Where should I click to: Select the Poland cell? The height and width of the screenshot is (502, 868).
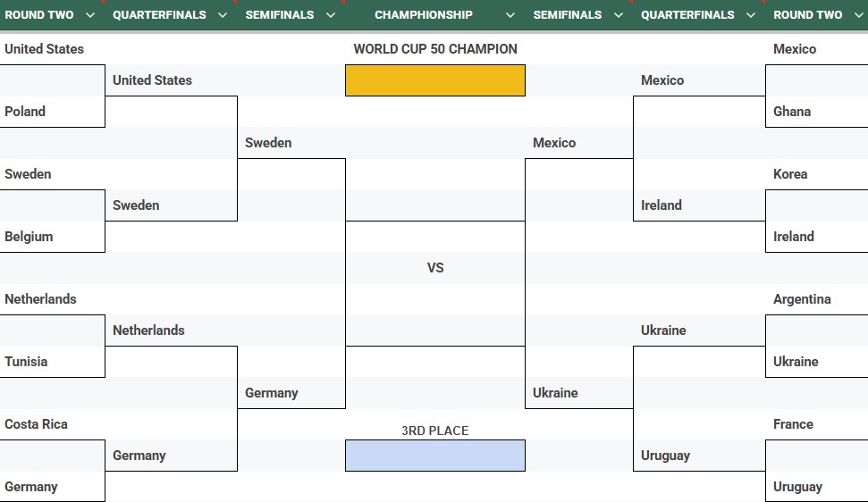(x=52, y=112)
